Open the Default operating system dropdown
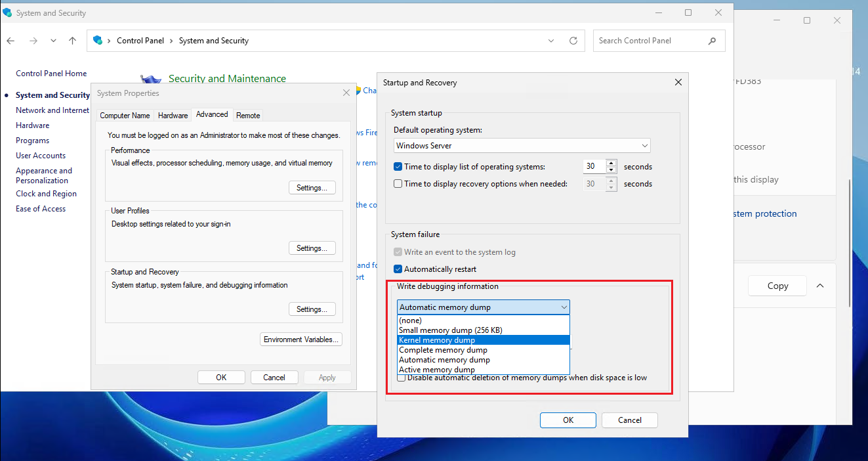Viewport: 868px width, 461px height. coord(522,146)
